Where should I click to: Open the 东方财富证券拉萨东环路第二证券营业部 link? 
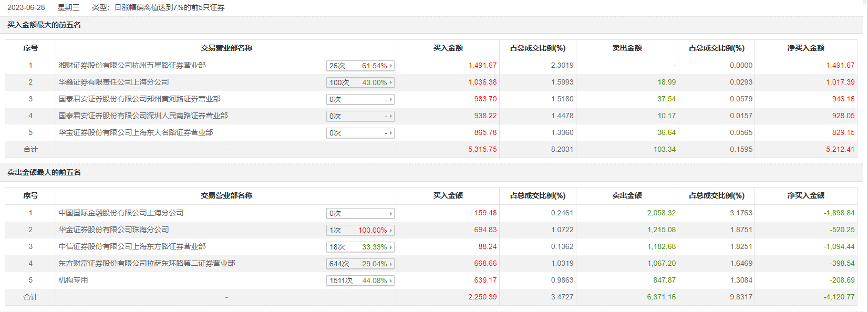(x=147, y=263)
